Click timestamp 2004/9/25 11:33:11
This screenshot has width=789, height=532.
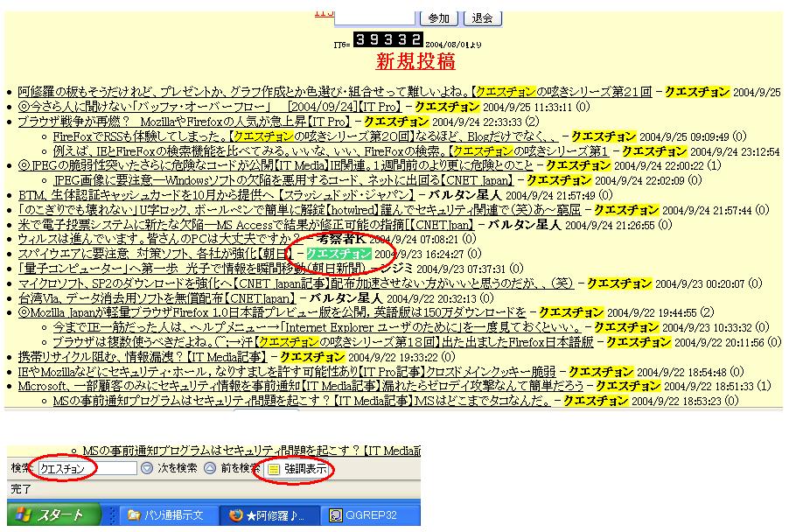click(527, 108)
